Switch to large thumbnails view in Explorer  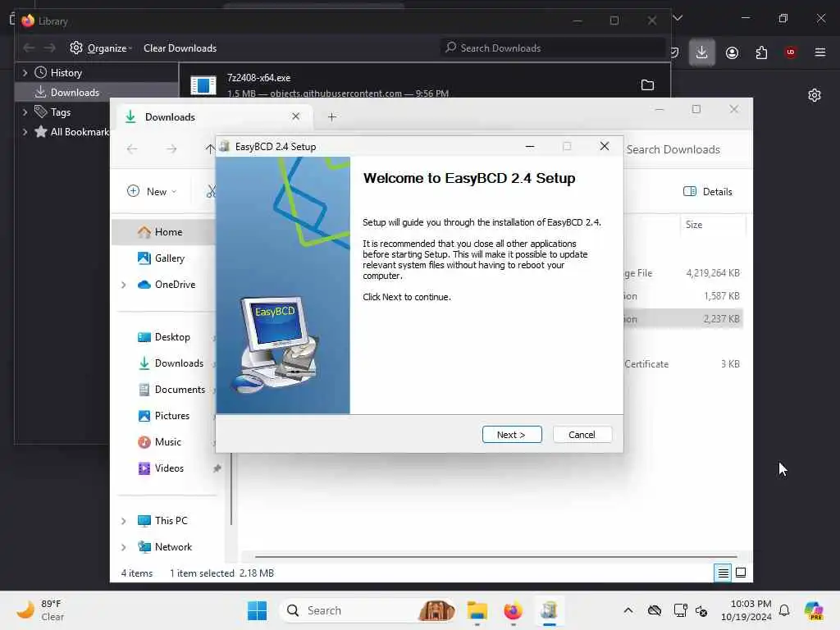[741, 573]
